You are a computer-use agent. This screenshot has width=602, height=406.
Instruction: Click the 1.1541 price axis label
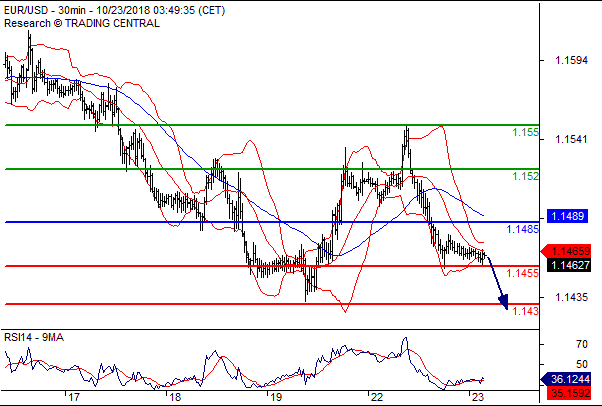pyautogui.click(x=571, y=139)
